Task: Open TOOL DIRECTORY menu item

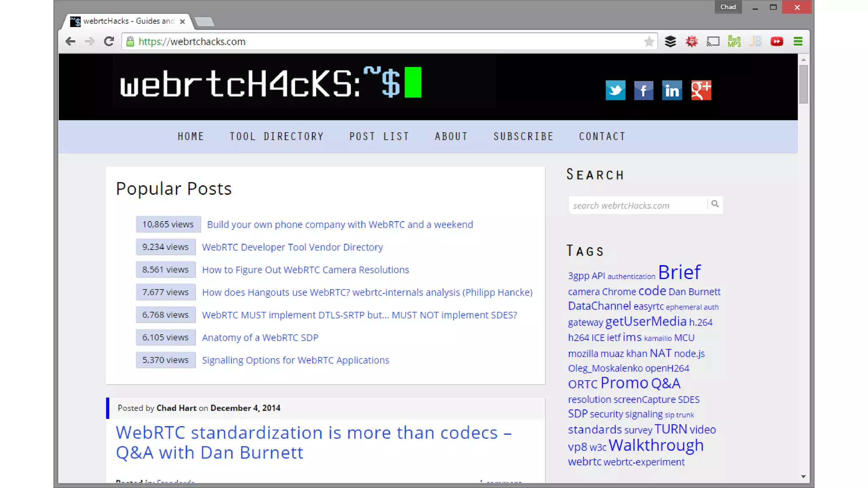Action: pos(277,136)
